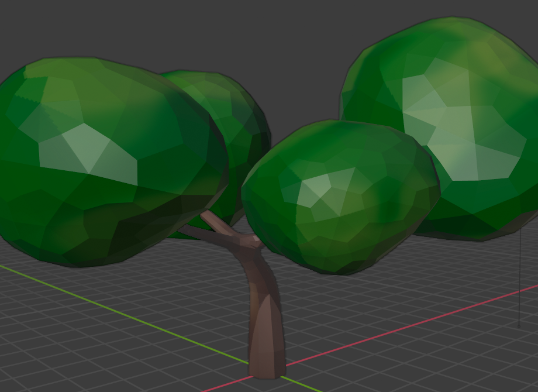Viewport: 538px width, 392px height.
Task: Click the dark shaded underside of left foliage
Action: click(117, 234)
